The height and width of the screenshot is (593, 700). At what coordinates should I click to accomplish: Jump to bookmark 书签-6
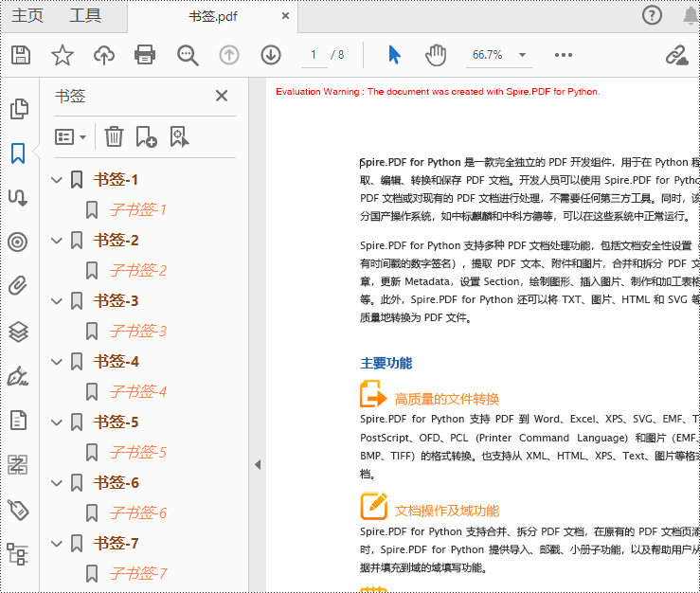[x=116, y=483]
